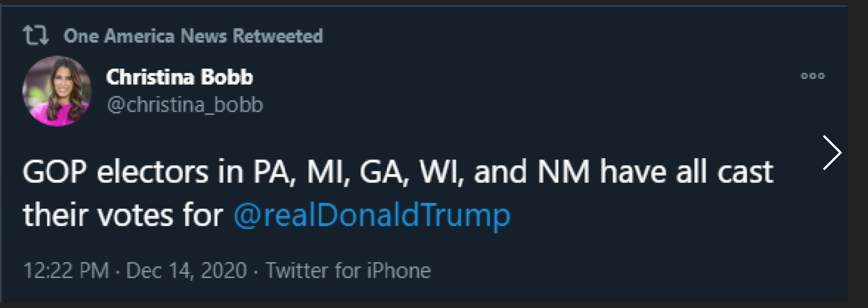Viewport: 868px width, 308px height.
Task: Click the @realDonaldTrump mention
Action: click(x=372, y=215)
